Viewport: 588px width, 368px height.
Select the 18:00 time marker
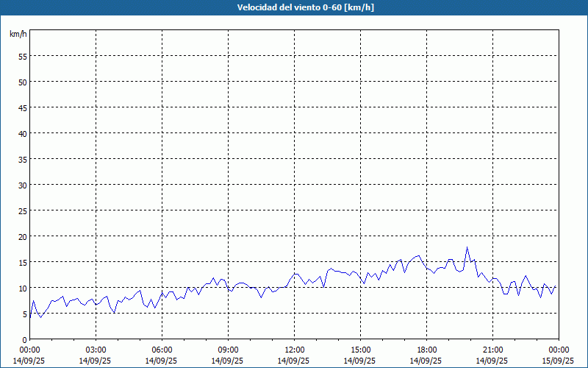point(426,350)
